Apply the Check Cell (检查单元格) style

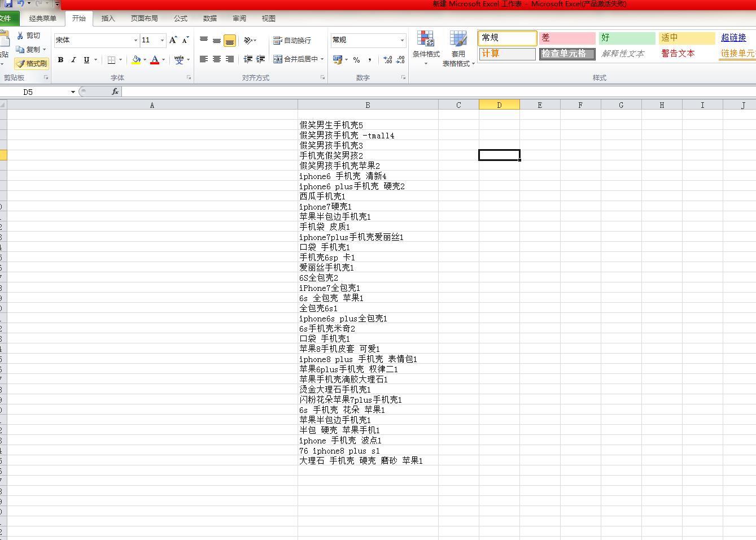pos(567,54)
